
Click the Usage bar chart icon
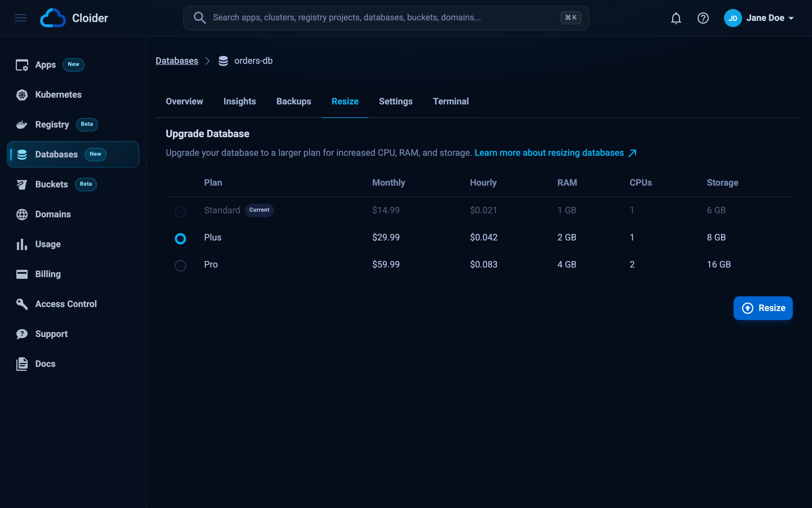pyautogui.click(x=22, y=244)
